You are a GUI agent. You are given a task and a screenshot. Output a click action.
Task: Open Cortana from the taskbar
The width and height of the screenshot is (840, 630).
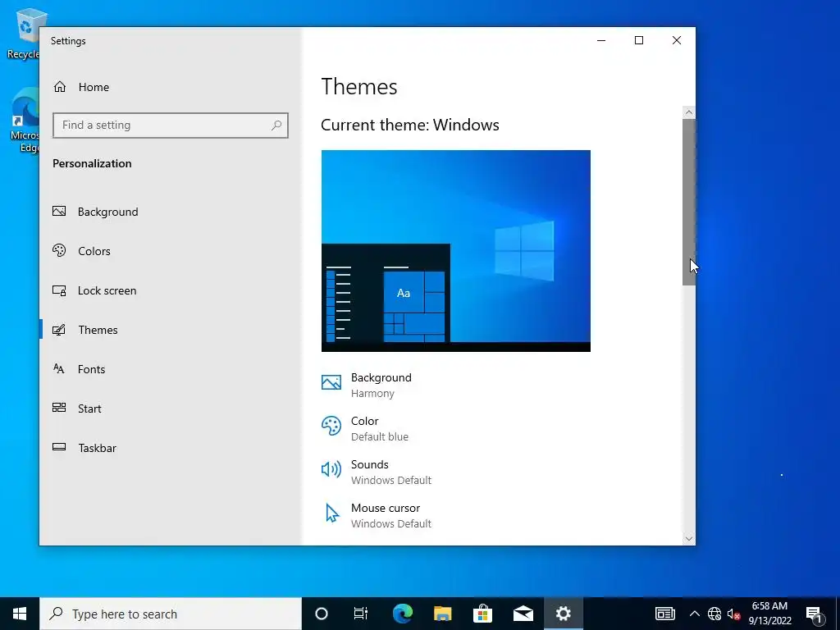click(322, 614)
